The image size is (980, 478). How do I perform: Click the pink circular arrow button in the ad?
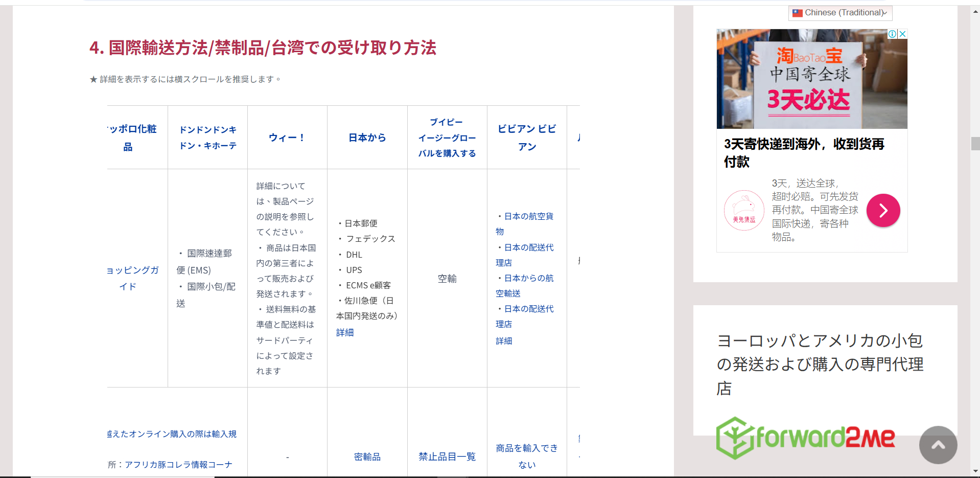point(883,210)
